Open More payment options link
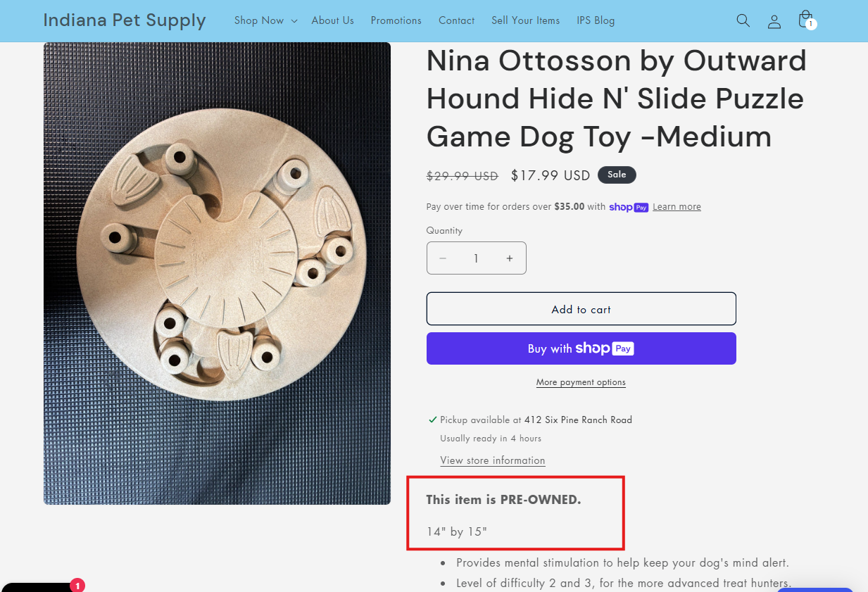The image size is (868, 592). (581, 382)
